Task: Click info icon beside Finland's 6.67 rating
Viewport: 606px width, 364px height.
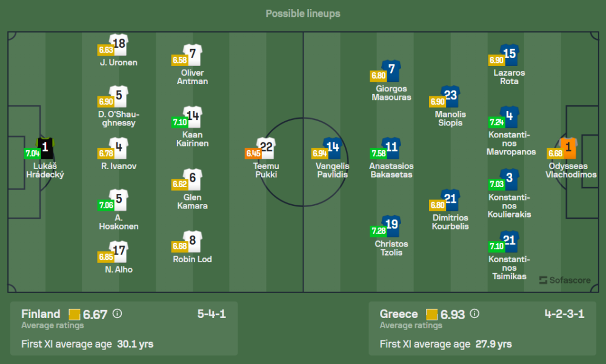Action: [118, 314]
